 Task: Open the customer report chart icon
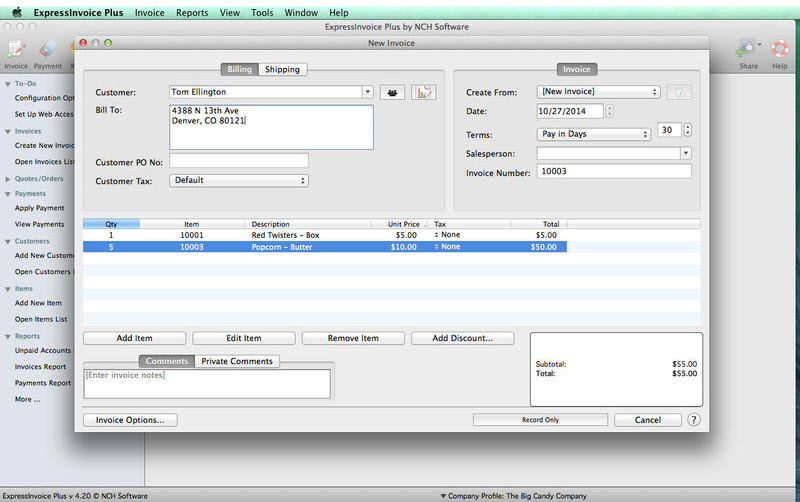[424, 92]
